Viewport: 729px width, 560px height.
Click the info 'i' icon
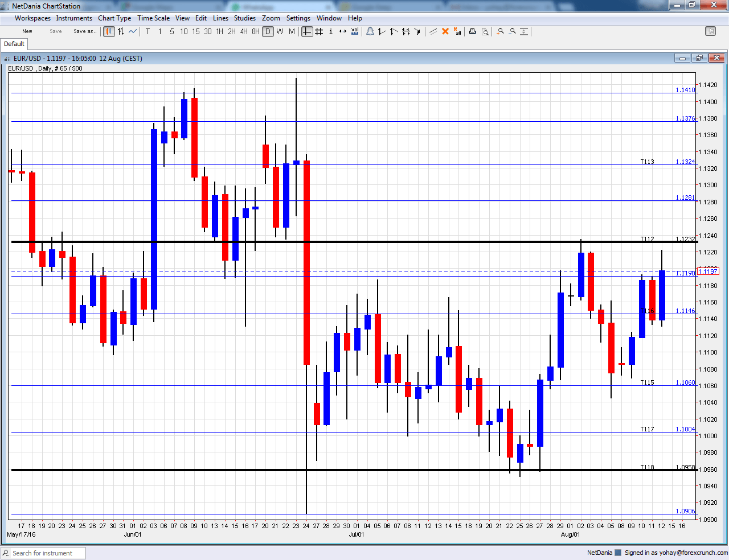(x=331, y=31)
